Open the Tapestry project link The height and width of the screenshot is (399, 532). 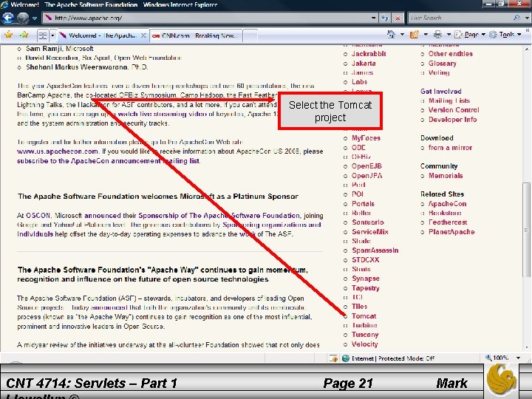click(366, 288)
